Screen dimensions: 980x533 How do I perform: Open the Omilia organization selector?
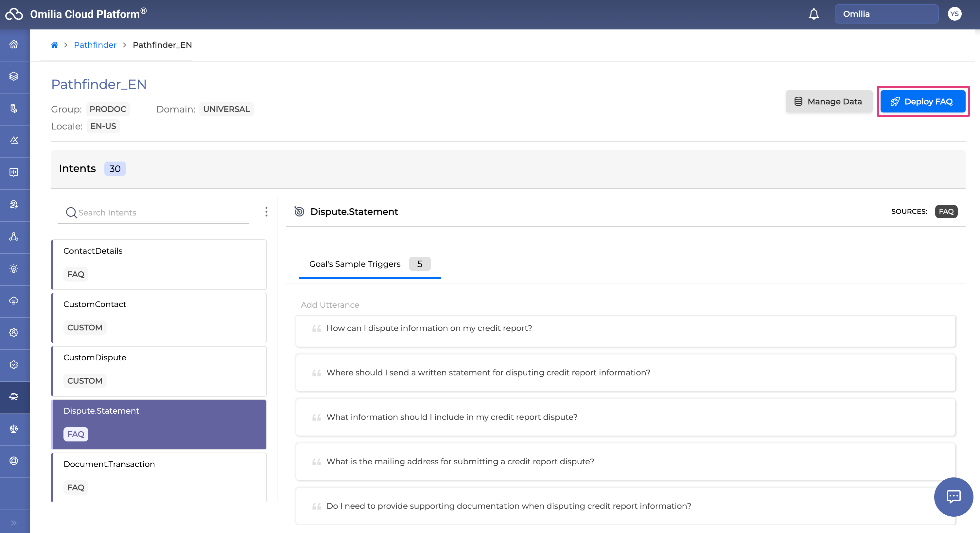[x=886, y=14]
